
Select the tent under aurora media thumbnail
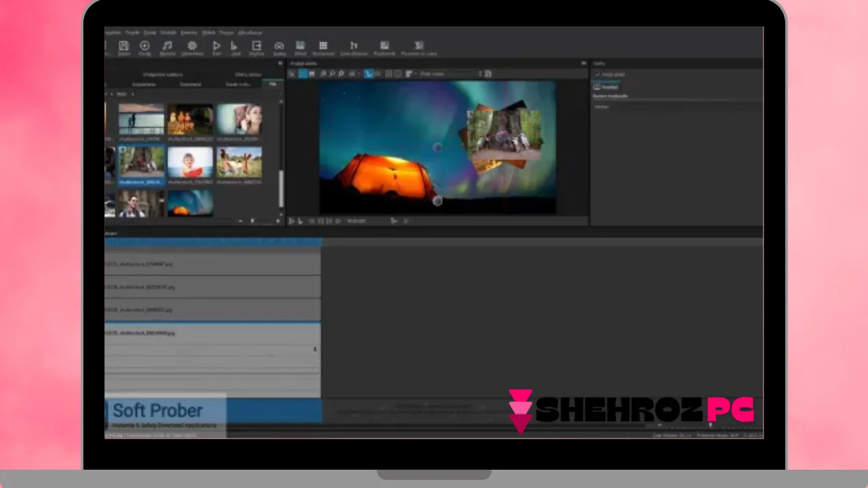click(x=191, y=203)
